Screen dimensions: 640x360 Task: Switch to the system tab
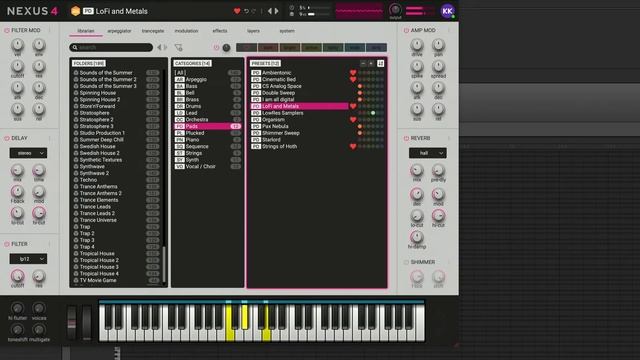[287, 31]
